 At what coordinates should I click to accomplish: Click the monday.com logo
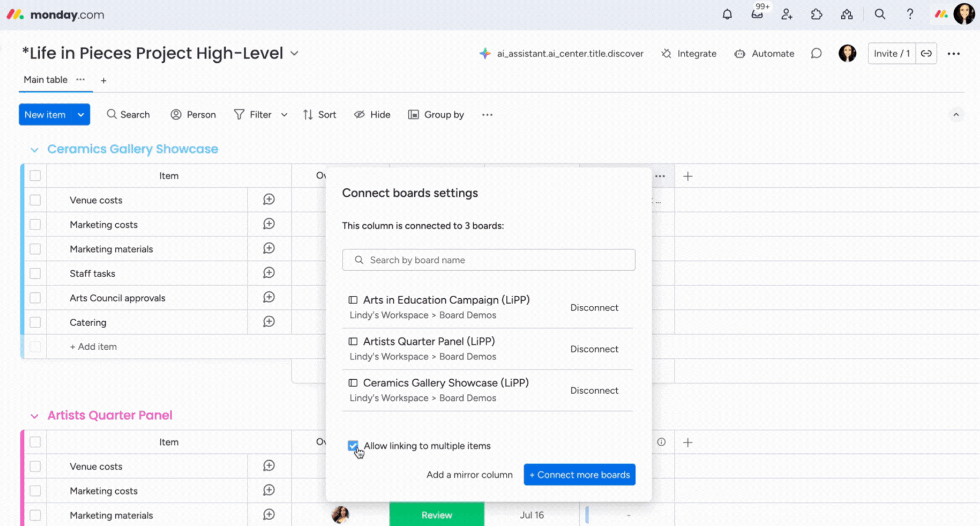(x=55, y=15)
